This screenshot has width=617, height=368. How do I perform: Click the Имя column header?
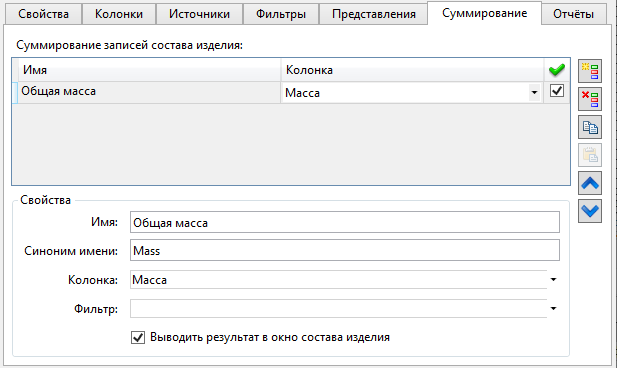tap(150, 70)
